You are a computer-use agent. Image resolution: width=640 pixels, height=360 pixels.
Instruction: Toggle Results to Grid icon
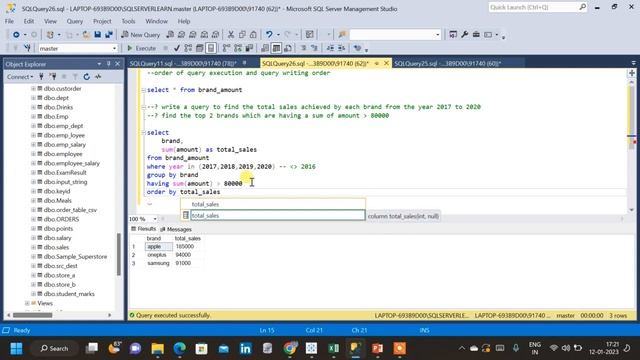click(x=276, y=48)
